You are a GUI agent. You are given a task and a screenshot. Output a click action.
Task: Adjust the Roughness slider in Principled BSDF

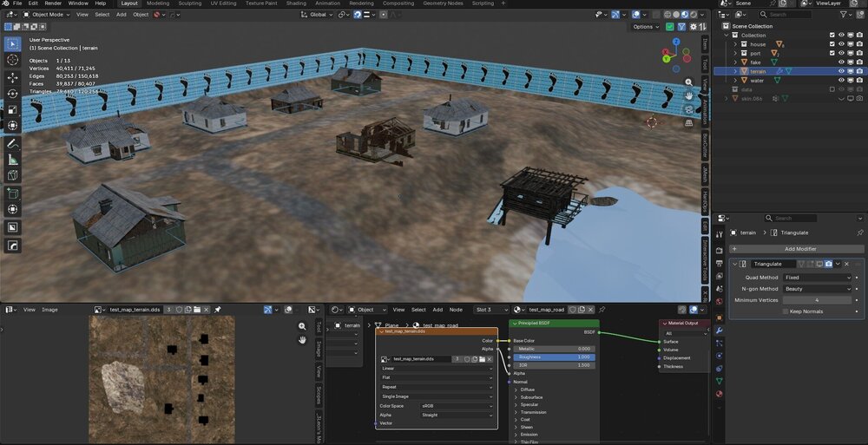(x=554, y=357)
